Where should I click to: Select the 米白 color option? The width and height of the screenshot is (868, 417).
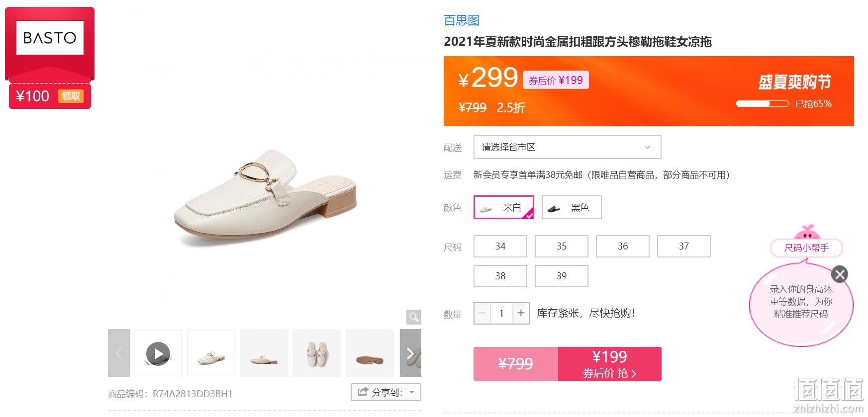pyautogui.click(x=504, y=207)
